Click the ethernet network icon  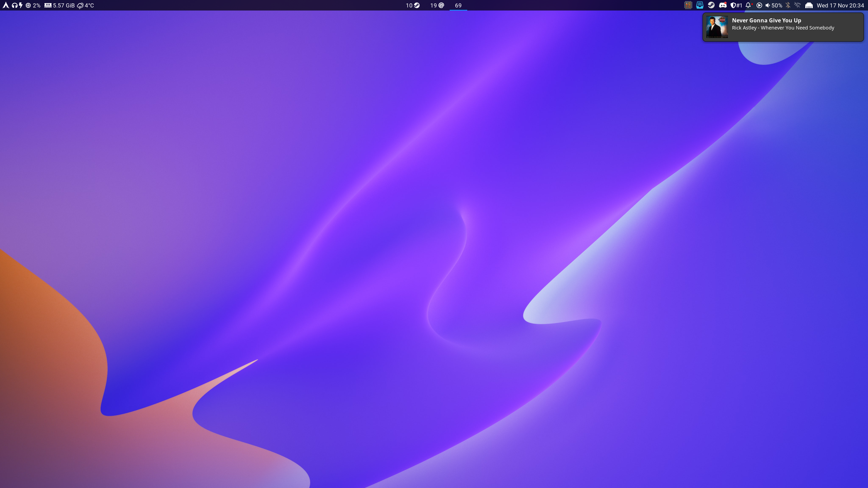809,5
